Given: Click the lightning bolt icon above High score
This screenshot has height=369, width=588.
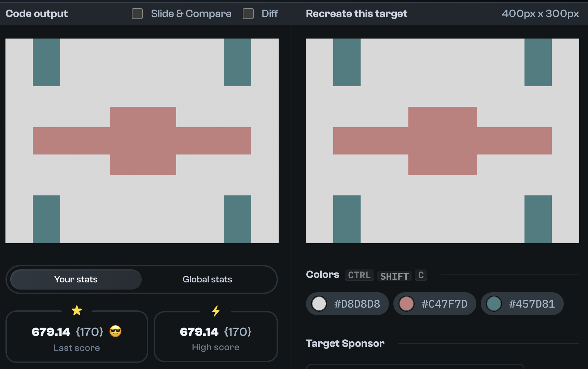Looking at the screenshot, I should (216, 311).
